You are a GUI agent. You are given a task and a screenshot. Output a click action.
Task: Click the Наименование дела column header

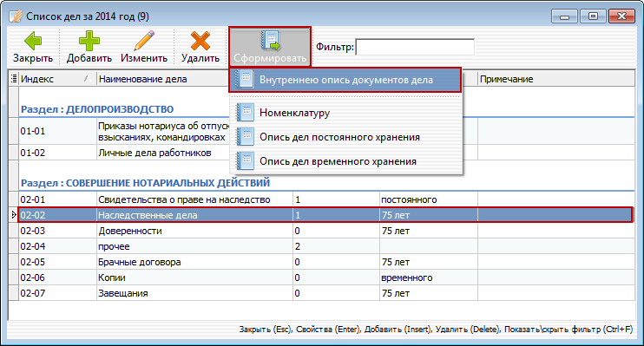pos(163,79)
